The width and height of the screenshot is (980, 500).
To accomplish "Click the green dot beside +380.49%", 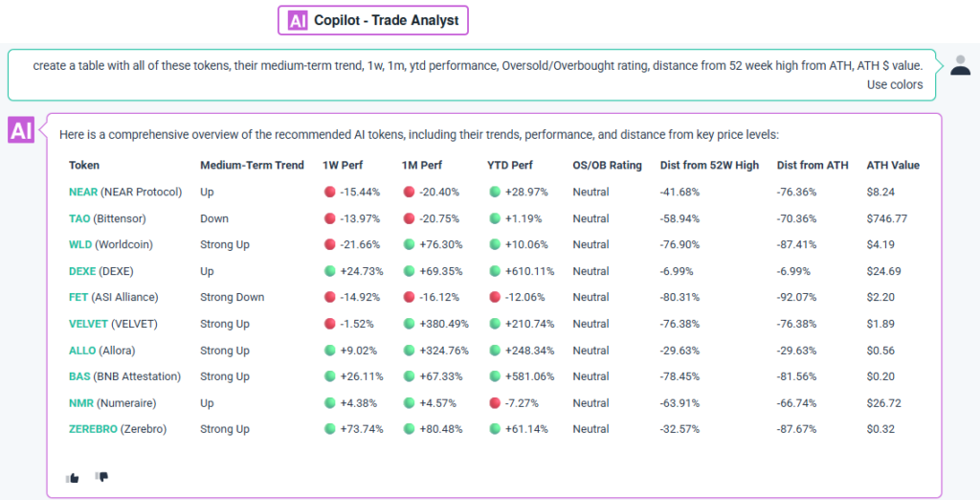I will (410, 324).
